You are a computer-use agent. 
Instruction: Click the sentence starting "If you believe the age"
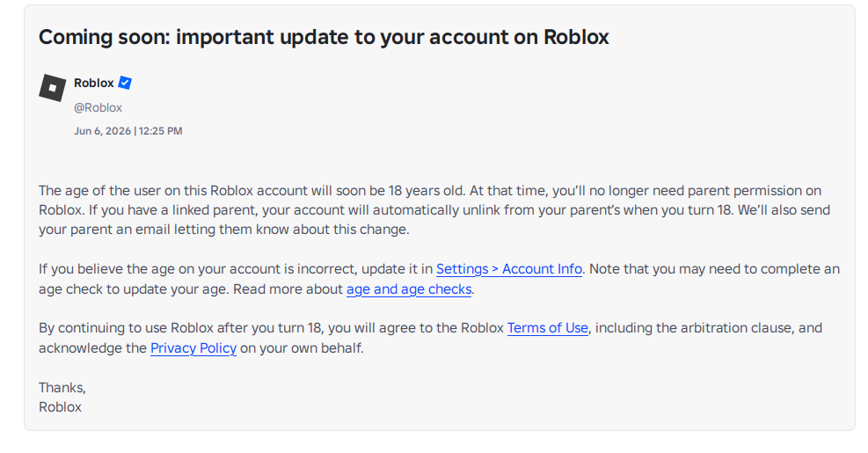click(x=310, y=269)
